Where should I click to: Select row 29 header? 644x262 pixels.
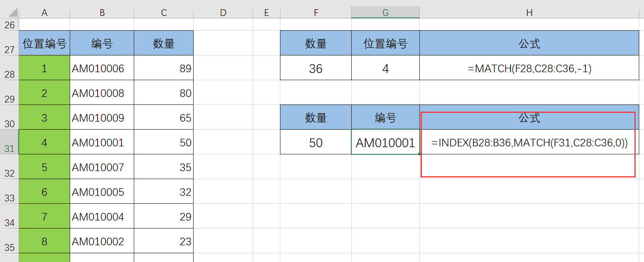[10, 93]
